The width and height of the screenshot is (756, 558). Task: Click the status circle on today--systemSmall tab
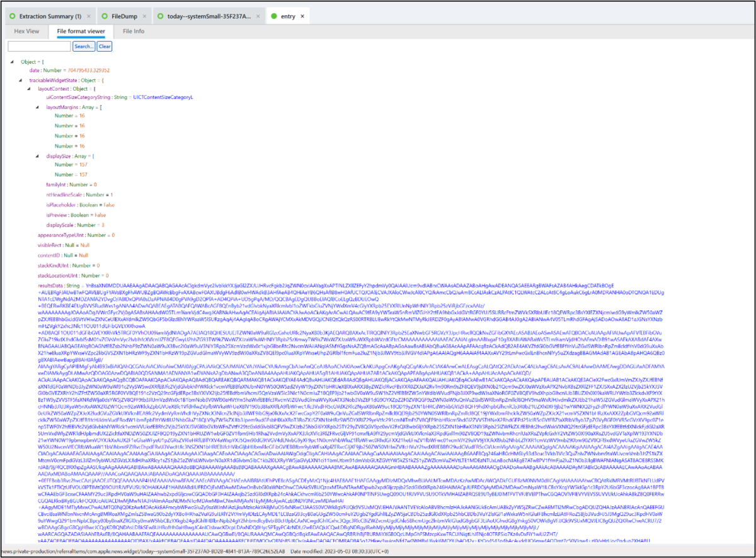click(161, 16)
